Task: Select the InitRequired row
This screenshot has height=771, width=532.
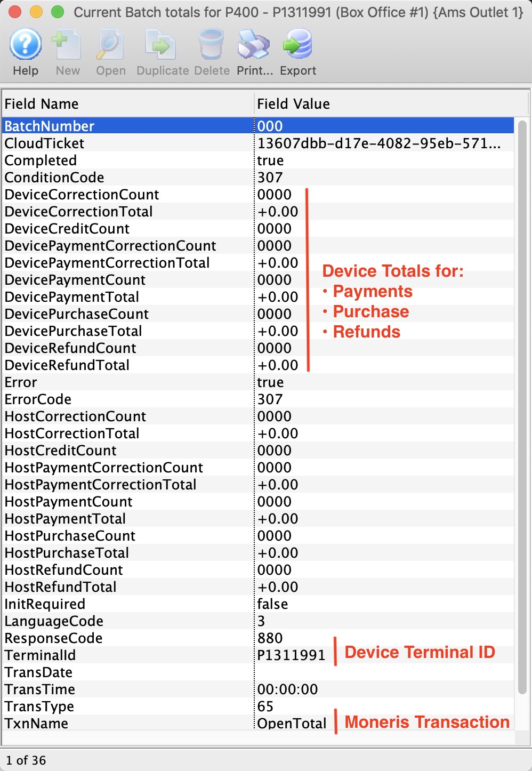Action: coord(258,604)
